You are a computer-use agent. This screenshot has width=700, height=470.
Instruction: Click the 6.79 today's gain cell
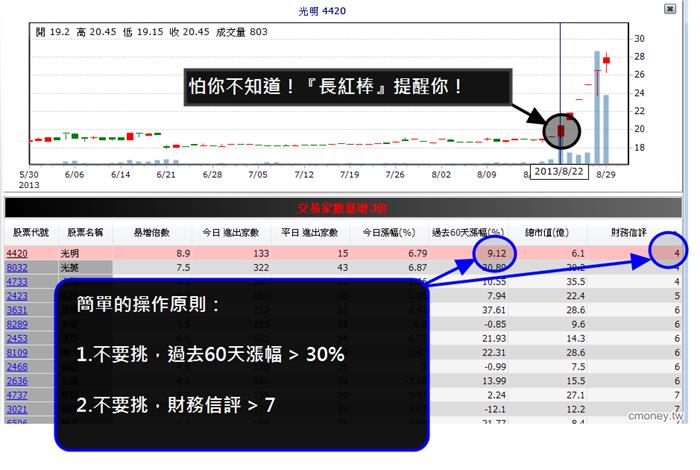click(418, 254)
